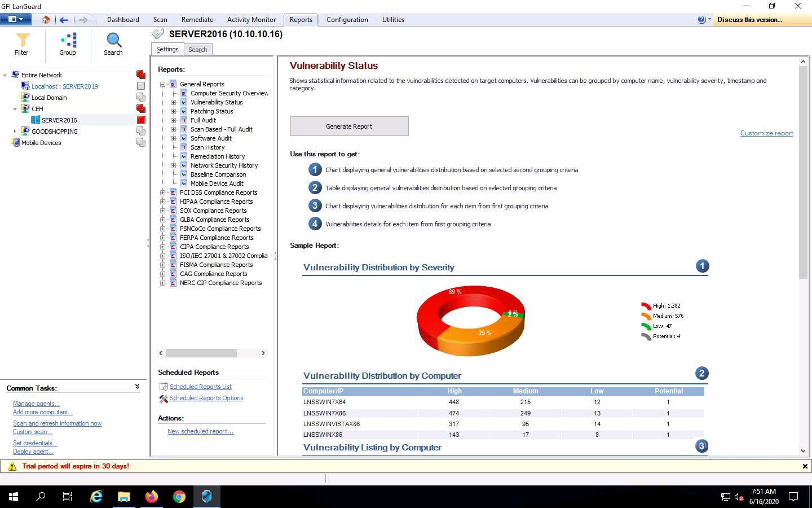
Task: Open the Dashboard tab
Action: (123, 20)
